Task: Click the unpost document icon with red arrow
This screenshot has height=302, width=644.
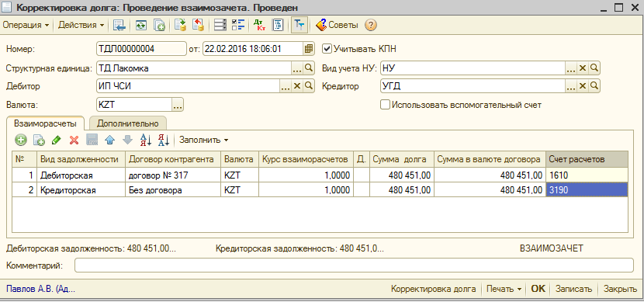Action: pyautogui.click(x=199, y=26)
